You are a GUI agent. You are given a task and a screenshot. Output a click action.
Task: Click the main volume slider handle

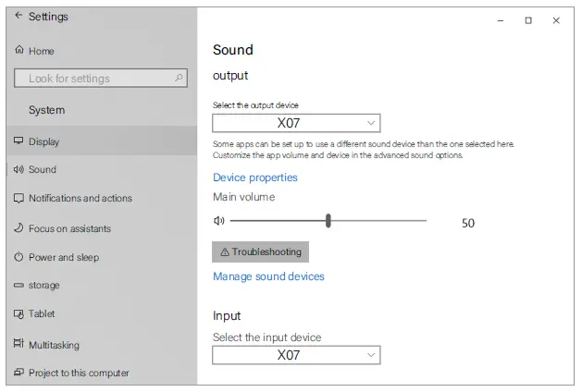coord(328,221)
